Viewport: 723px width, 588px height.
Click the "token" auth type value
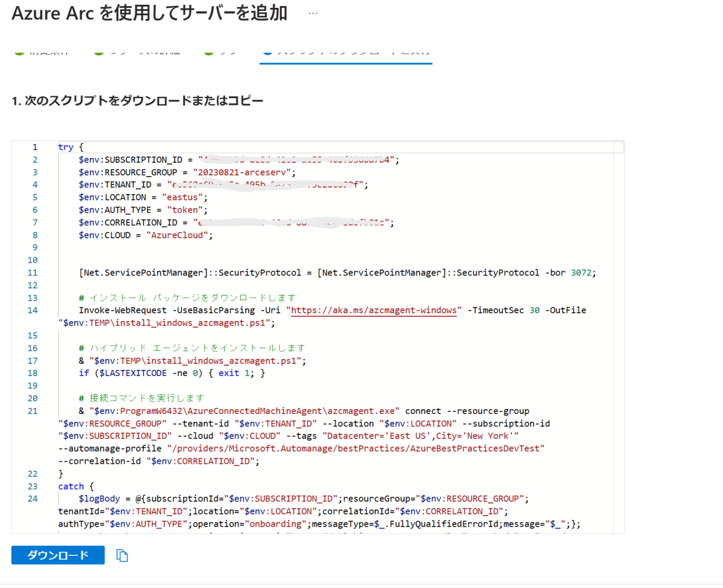pyautogui.click(x=186, y=210)
